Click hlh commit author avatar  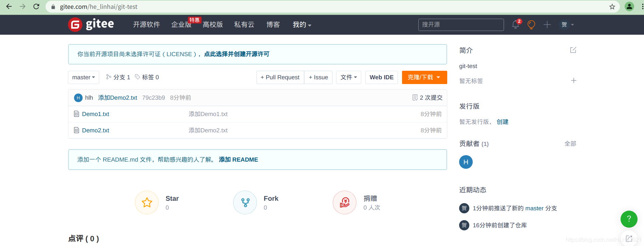click(78, 98)
